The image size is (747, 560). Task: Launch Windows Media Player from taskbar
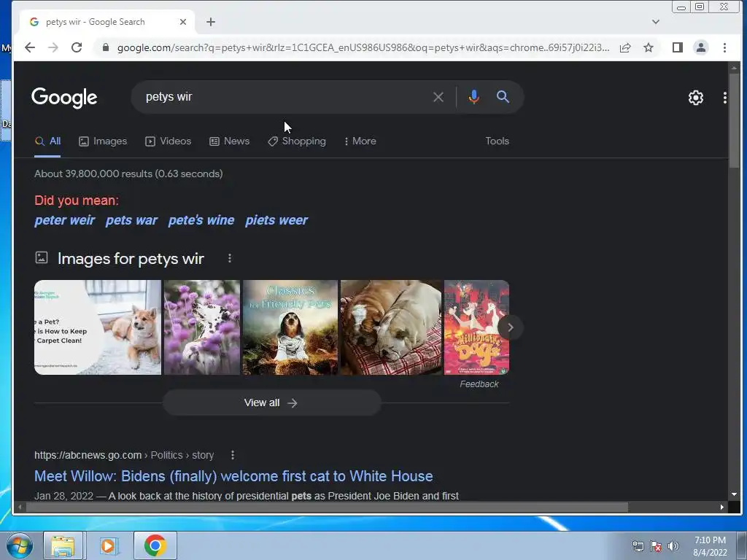click(108, 545)
